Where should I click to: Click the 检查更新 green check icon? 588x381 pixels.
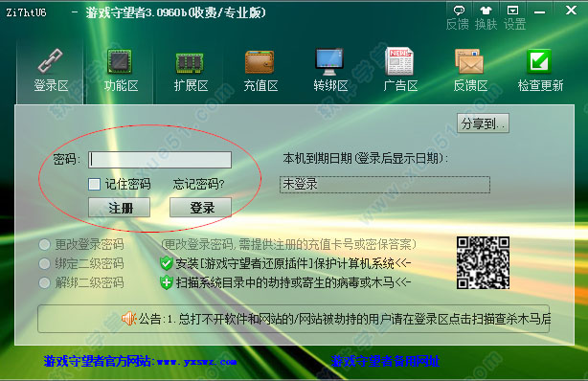pos(539,61)
